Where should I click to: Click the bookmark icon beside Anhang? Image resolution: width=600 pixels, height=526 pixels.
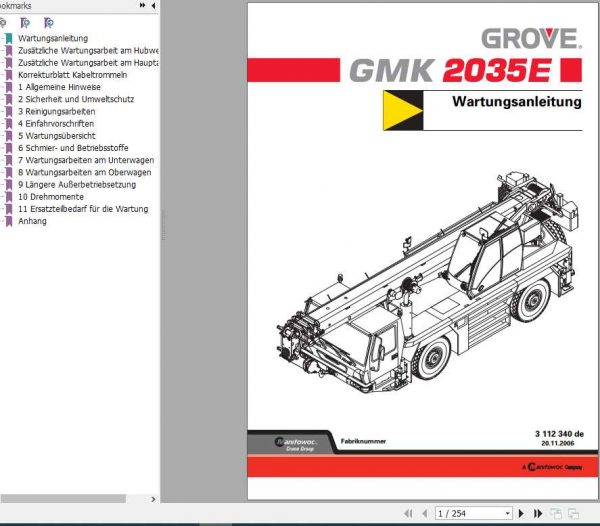coord(9,221)
